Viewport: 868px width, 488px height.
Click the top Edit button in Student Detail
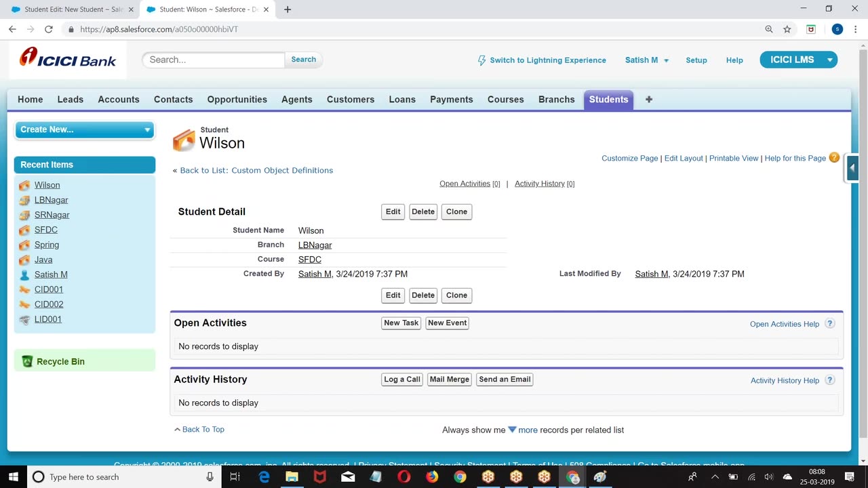pyautogui.click(x=393, y=211)
